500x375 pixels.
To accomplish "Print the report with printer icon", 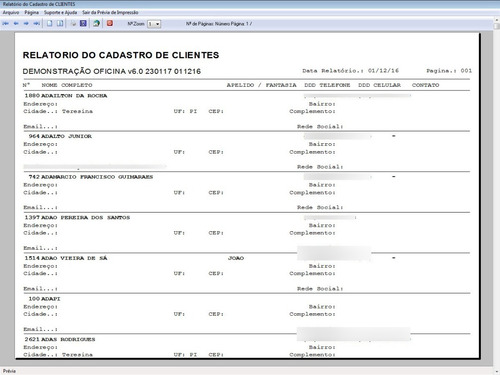I will point(73,24).
